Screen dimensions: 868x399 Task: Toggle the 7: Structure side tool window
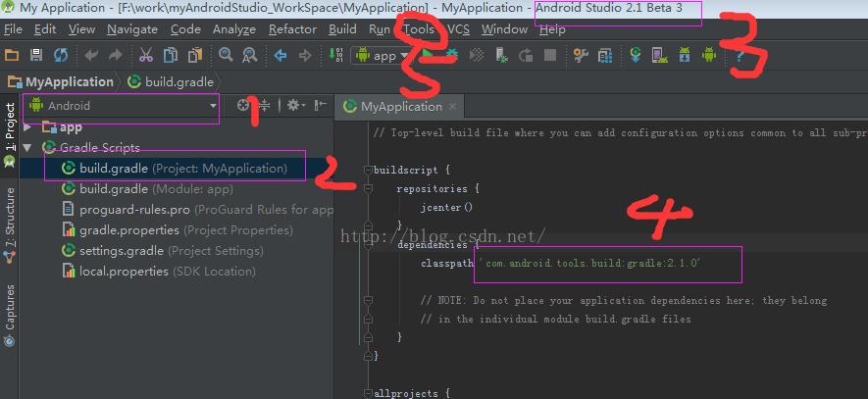pyautogui.click(x=10, y=224)
